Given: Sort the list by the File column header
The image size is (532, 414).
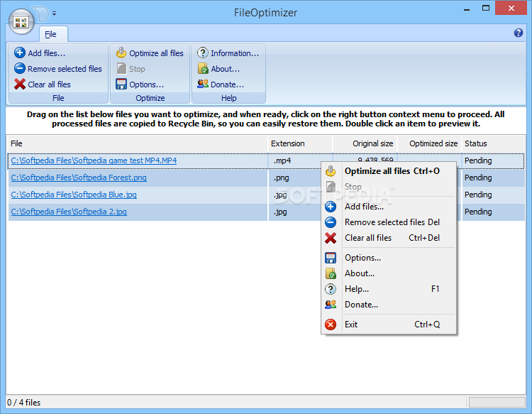Looking at the screenshot, I should pyautogui.click(x=138, y=143).
